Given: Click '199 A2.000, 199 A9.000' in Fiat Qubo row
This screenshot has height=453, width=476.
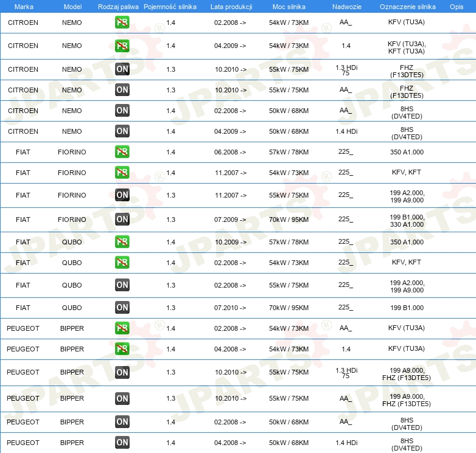Looking at the screenshot, I should click(x=407, y=286).
